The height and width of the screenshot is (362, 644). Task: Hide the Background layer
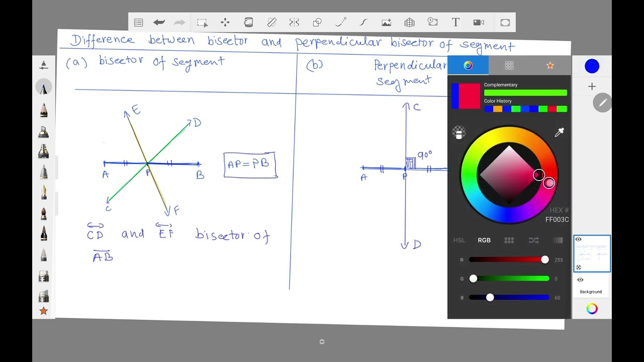tap(580, 280)
